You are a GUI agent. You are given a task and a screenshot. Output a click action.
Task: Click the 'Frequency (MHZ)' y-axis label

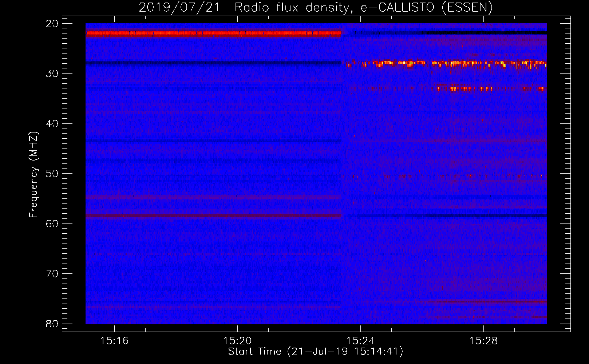pyautogui.click(x=33, y=175)
